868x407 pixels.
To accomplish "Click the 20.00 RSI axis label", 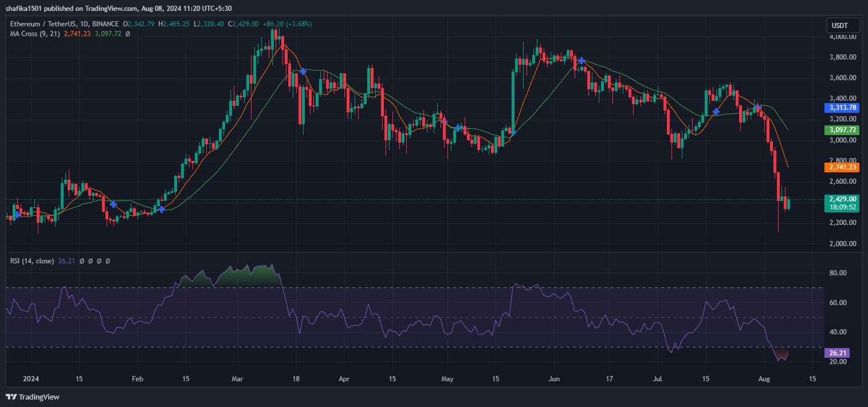I will pos(838,362).
